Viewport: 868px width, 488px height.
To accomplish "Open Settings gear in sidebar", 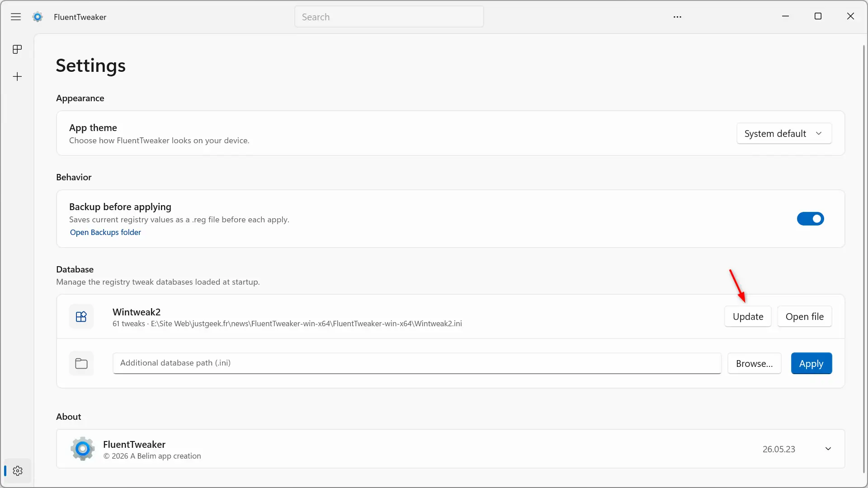I will click(x=18, y=471).
